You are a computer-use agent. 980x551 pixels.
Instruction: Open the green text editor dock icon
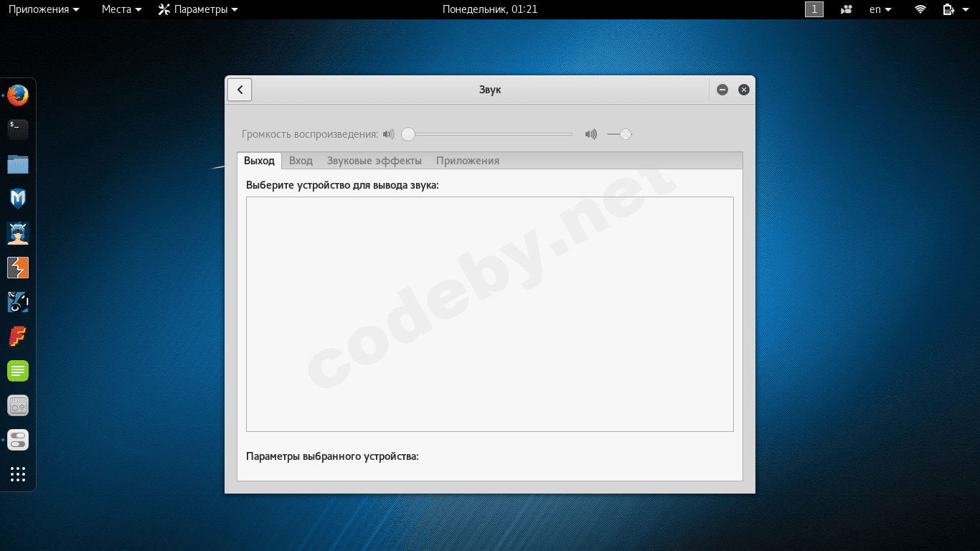18,371
